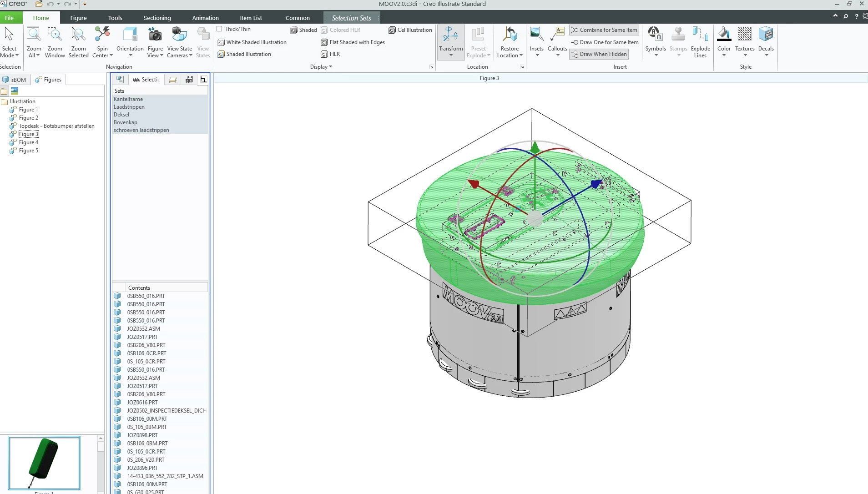Viewport: 868px width, 494px height.
Task: Enable the Thick/Thin checkbox
Action: coord(220,29)
